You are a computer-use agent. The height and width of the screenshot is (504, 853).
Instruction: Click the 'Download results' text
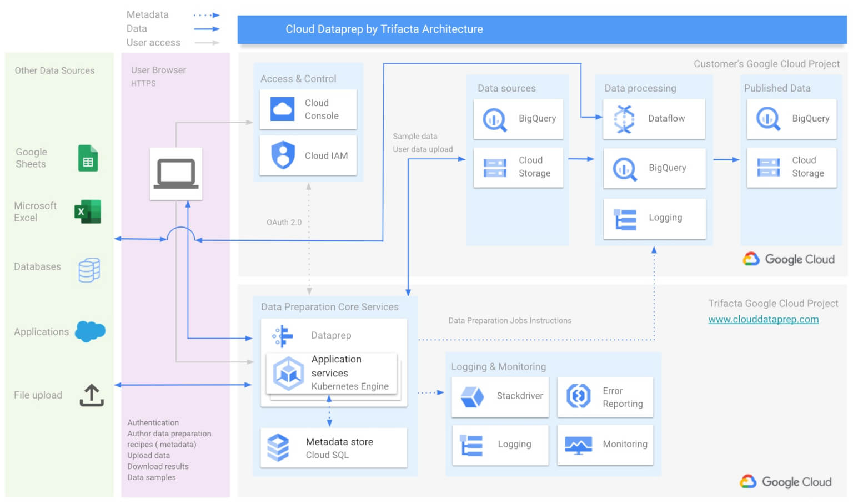coord(158,467)
